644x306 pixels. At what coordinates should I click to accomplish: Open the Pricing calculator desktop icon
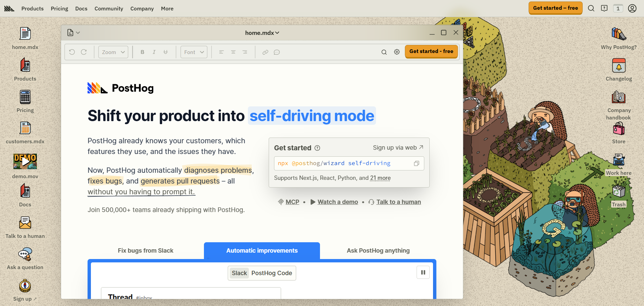[x=25, y=101]
